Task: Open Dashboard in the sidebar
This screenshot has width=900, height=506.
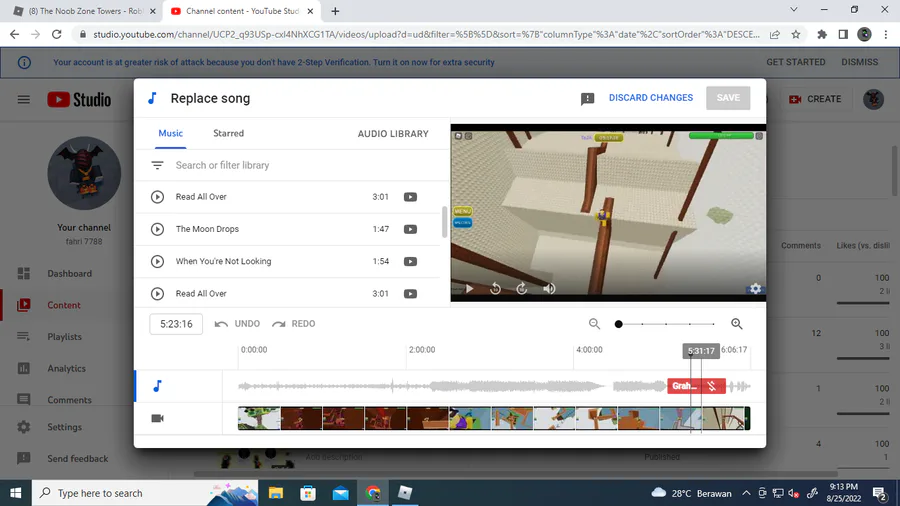Action: (x=67, y=274)
